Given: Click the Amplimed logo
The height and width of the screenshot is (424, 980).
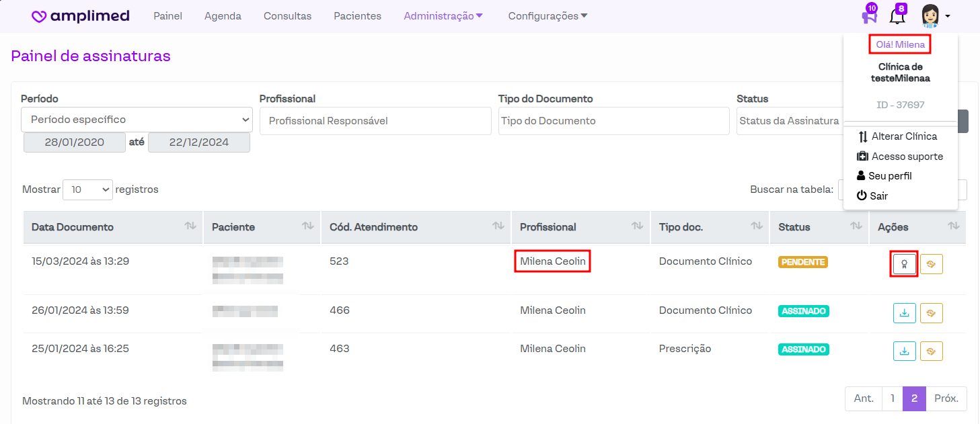Looking at the screenshot, I should pyautogui.click(x=81, y=16).
